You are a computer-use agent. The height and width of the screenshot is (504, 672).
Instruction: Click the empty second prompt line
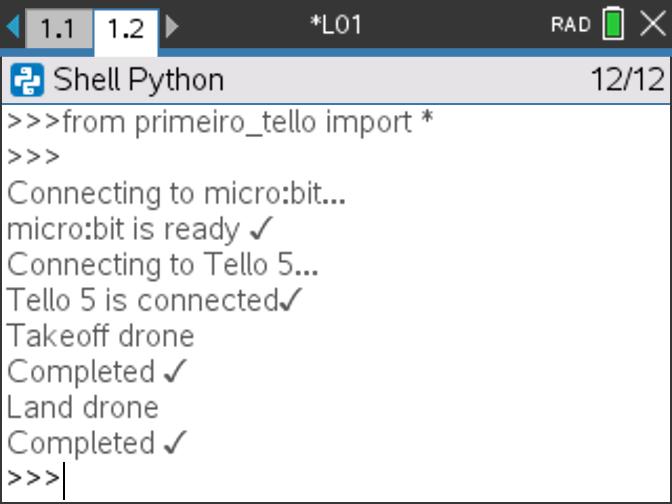pyautogui.click(x=33, y=157)
